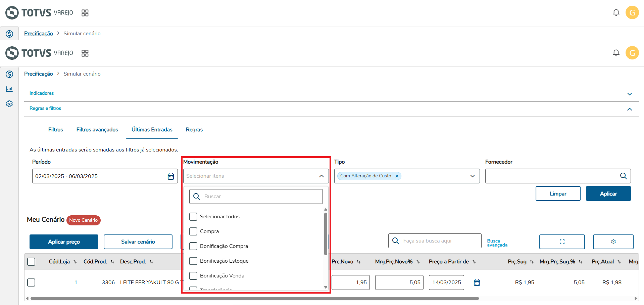Expand the Indicadores section
Viewport: 644px width, 305px height.
(x=630, y=94)
